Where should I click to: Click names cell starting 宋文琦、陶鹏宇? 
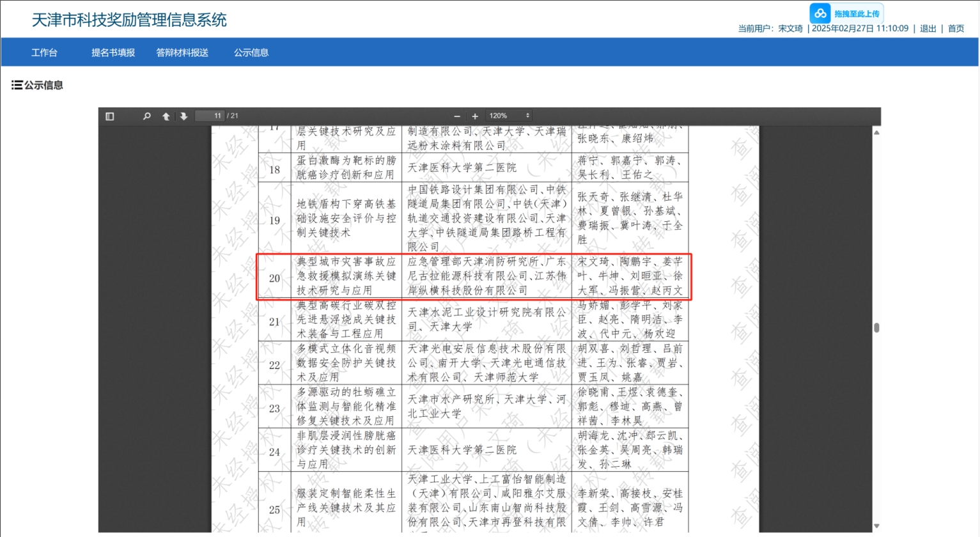[630, 276]
